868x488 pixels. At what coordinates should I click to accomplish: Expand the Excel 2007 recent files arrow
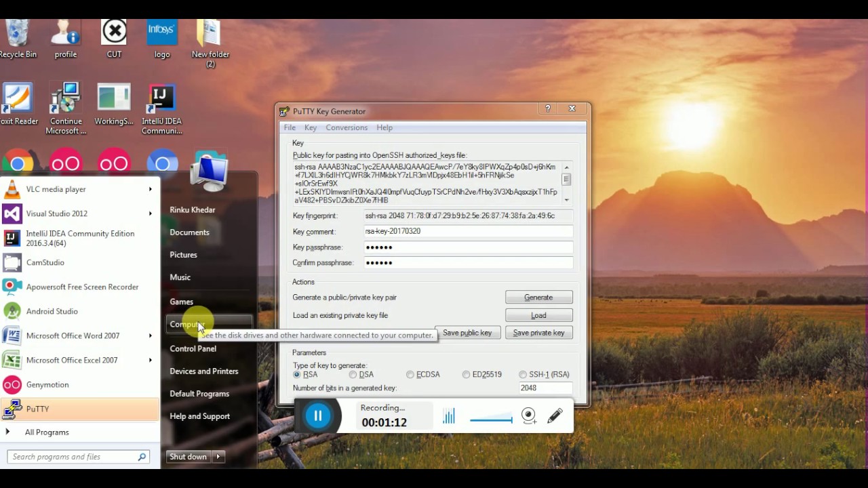point(150,360)
